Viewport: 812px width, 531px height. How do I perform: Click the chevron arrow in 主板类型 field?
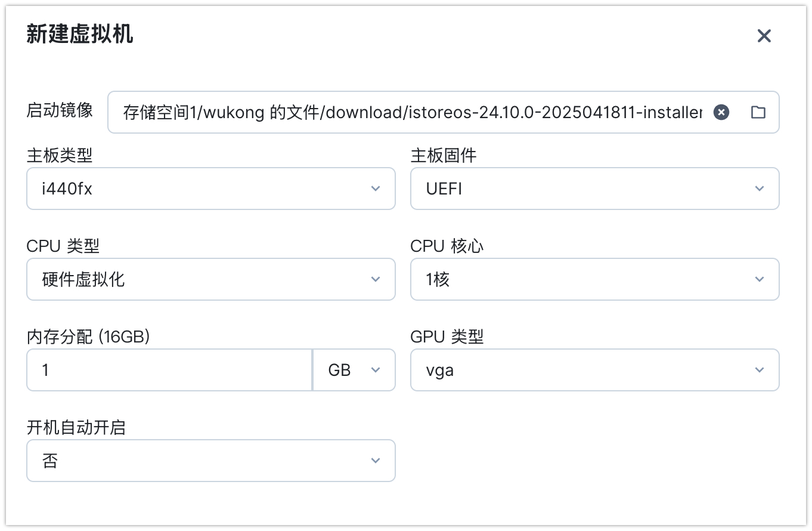pos(376,189)
